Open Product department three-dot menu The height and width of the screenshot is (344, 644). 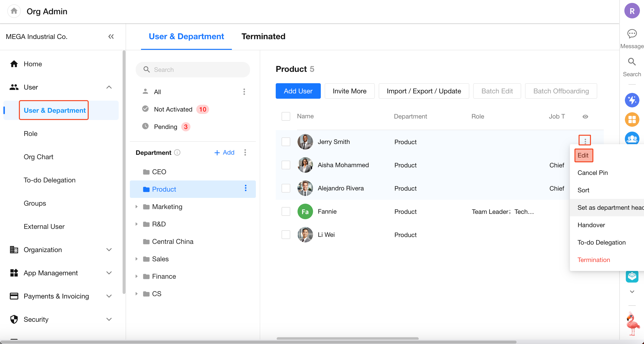245,188
